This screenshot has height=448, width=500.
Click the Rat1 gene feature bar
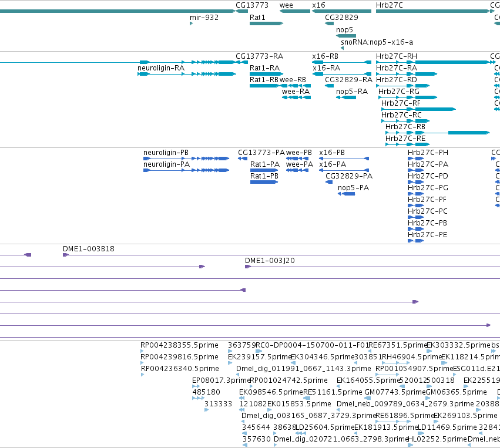tap(266, 23)
